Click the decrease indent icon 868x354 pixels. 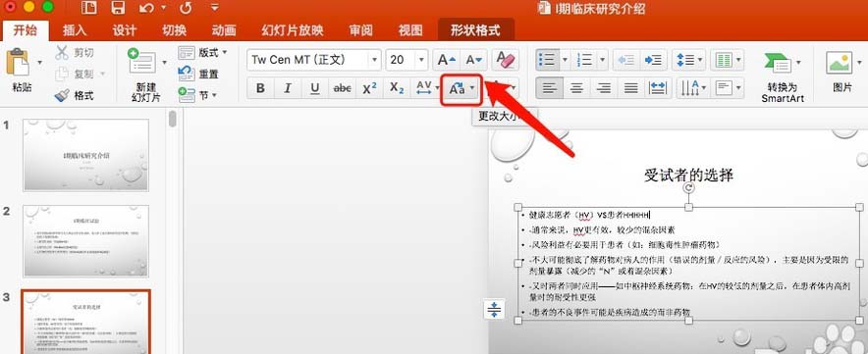[x=626, y=60]
